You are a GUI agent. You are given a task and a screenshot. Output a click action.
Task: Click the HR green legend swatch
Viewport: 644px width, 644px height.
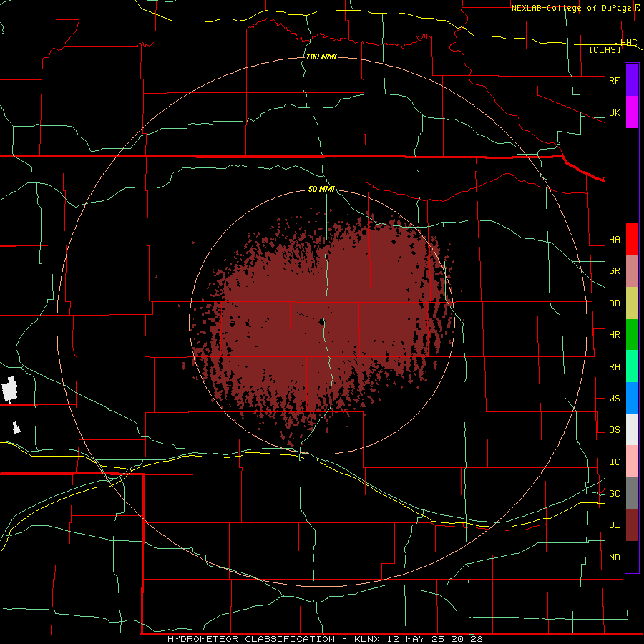click(x=632, y=335)
